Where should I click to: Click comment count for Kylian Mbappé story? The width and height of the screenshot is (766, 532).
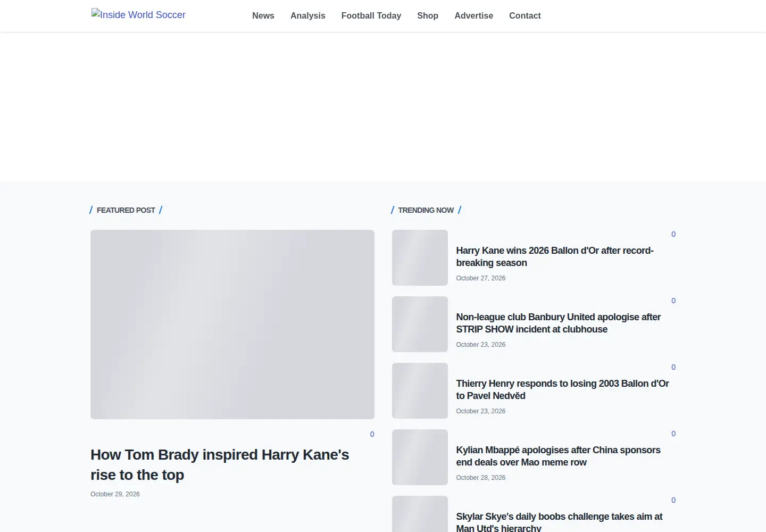pyautogui.click(x=673, y=434)
